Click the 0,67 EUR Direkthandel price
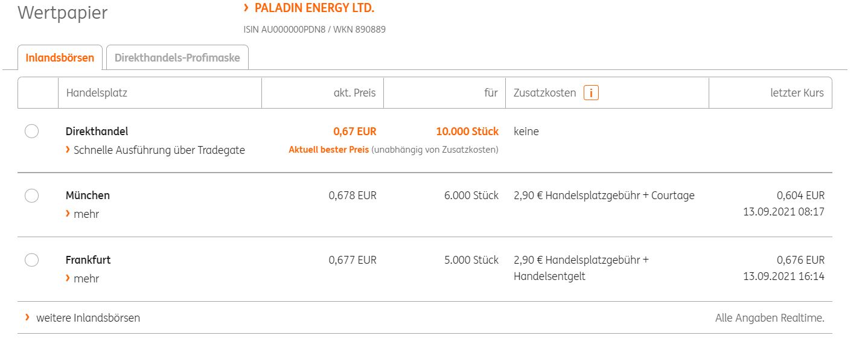This screenshot has width=868, height=347. pyautogui.click(x=354, y=132)
